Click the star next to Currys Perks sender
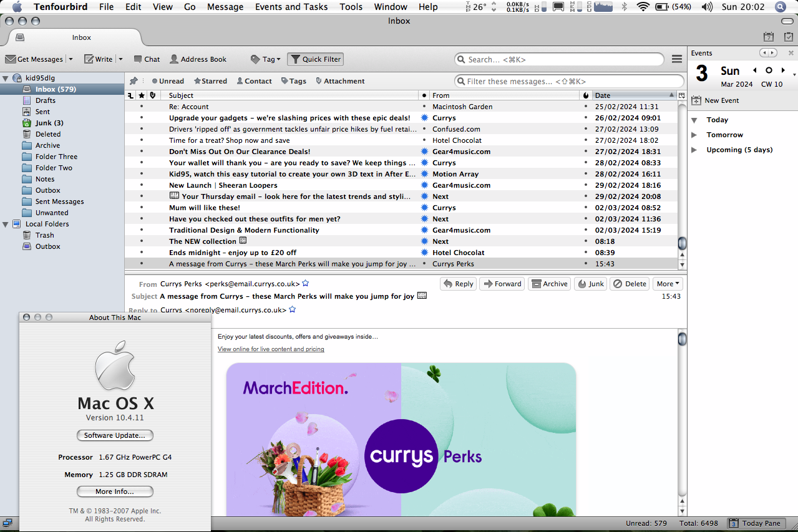 [305, 284]
